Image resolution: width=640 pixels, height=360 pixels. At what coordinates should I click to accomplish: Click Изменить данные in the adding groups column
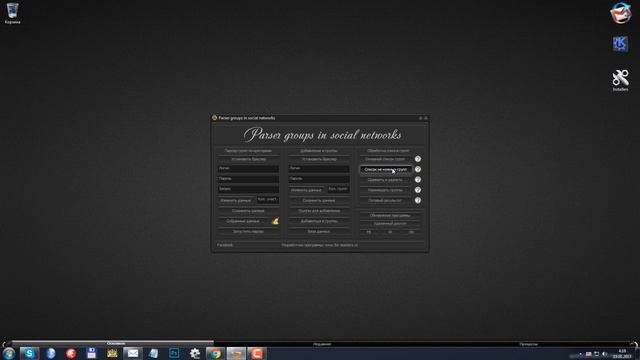(307, 190)
